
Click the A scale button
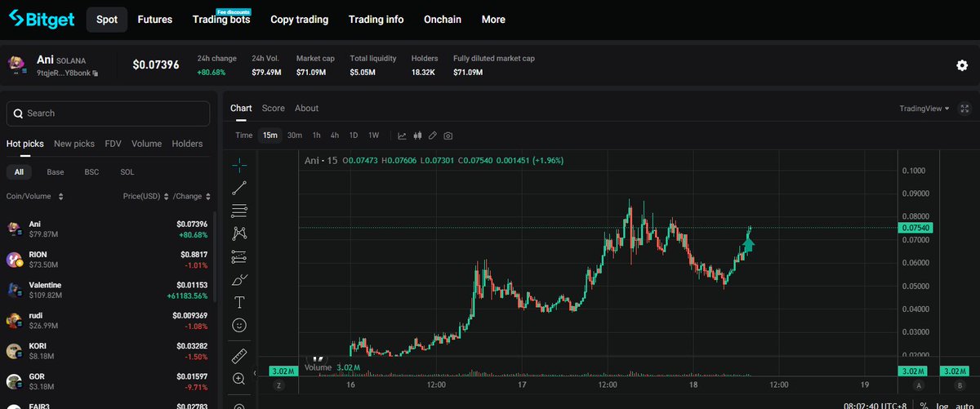click(x=919, y=385)
